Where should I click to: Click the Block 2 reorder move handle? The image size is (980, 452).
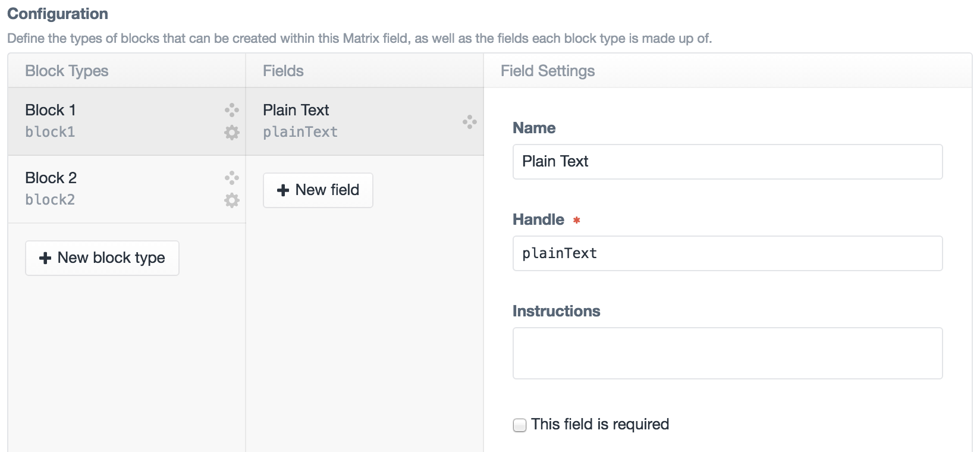click(231, 178)
